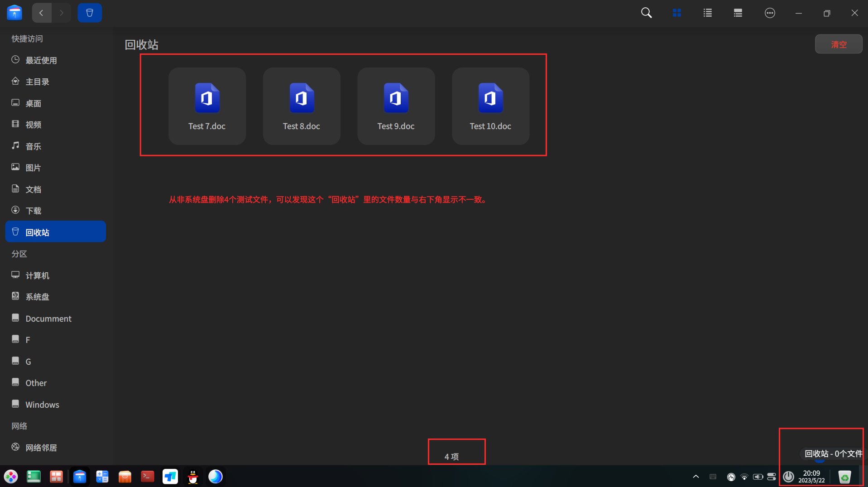Switch to detailed view
The image size is (868, 487).
point(738,13)
